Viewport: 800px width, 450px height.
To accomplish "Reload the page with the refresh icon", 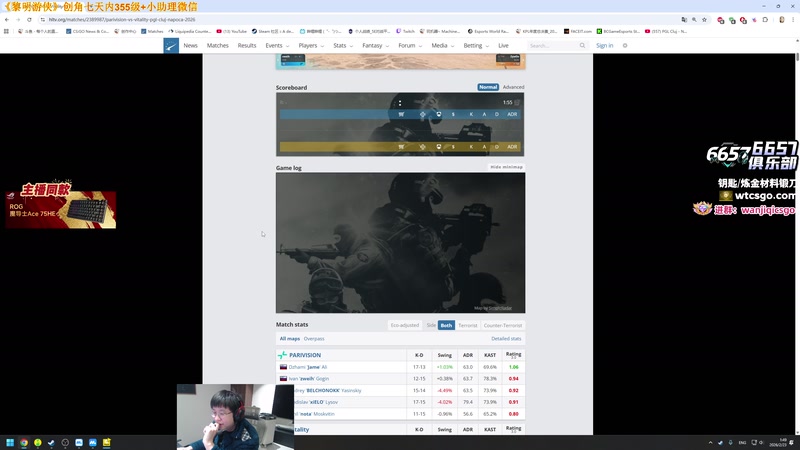I will (x=29, y=19).
